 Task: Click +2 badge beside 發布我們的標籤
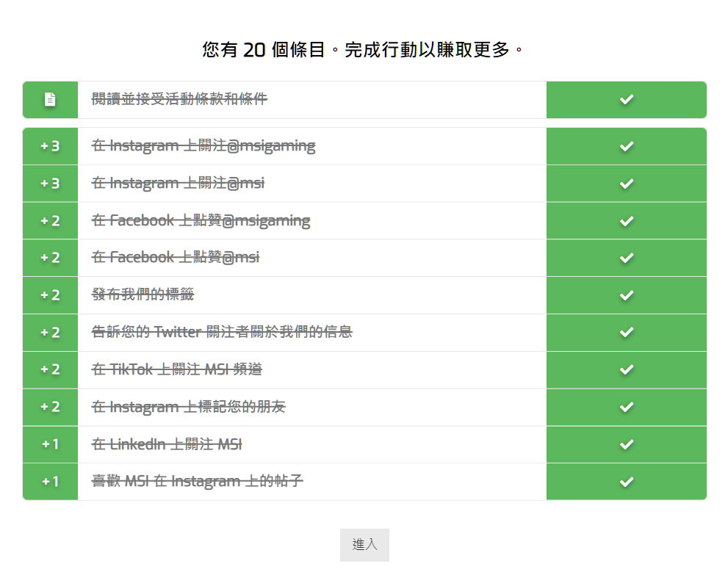click(50, 295)
